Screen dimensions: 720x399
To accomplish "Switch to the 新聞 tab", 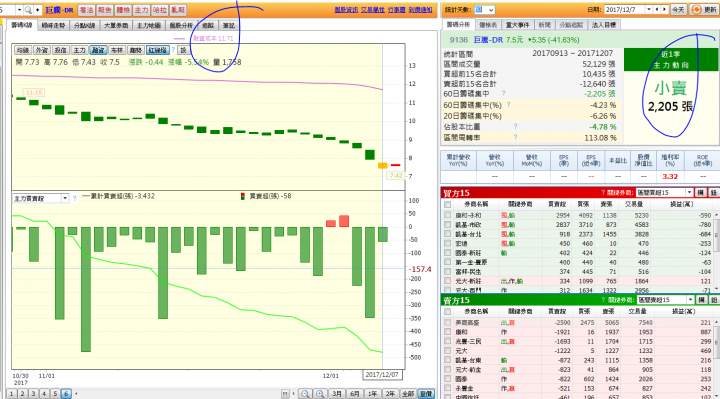I will point(545,25).
